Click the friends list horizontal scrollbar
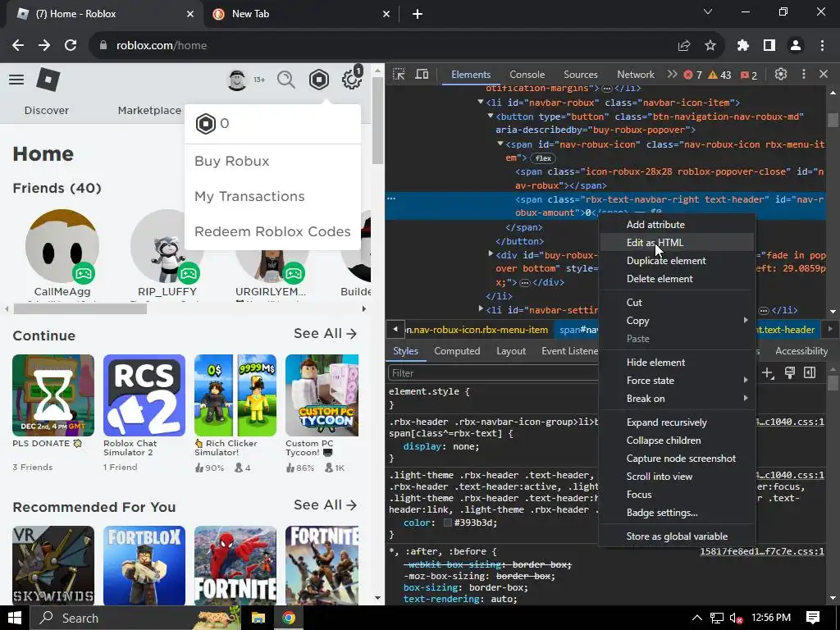Viewport: 840px width, 630px height. click(80, 309)
